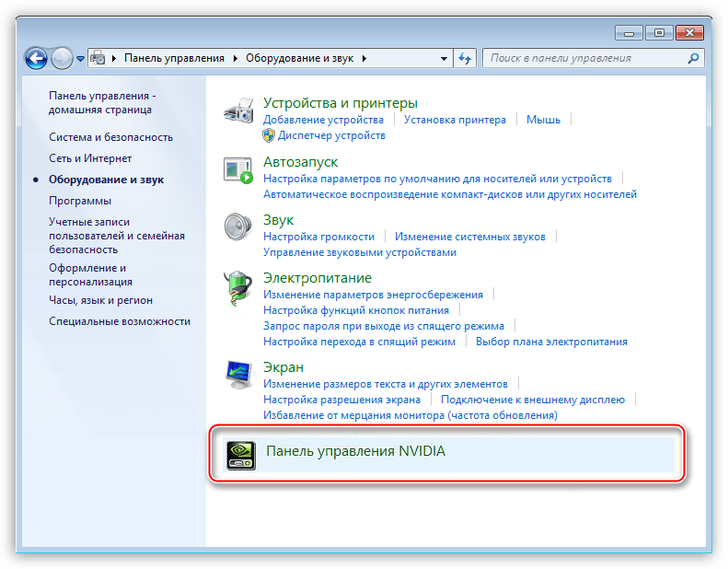Viewport: 728px width, 569px height.
Task: Click Настройка параметров по умолчанию для носителей
Action: [437, 179]
